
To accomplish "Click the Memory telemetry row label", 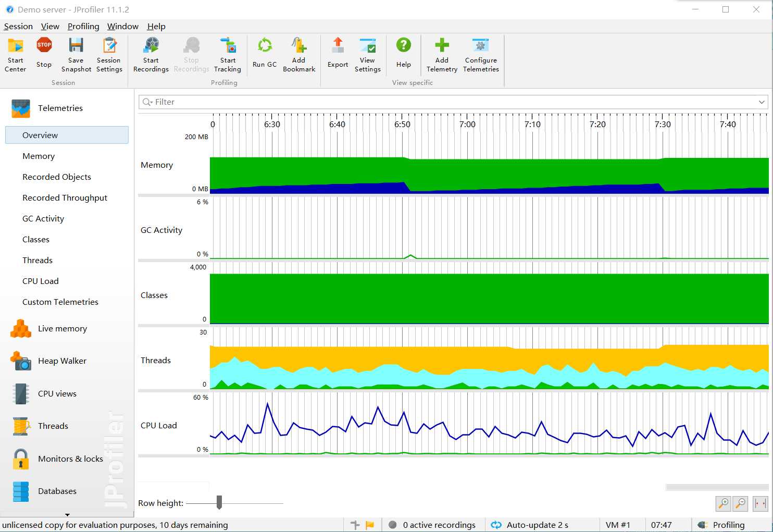I will point(157,165).
